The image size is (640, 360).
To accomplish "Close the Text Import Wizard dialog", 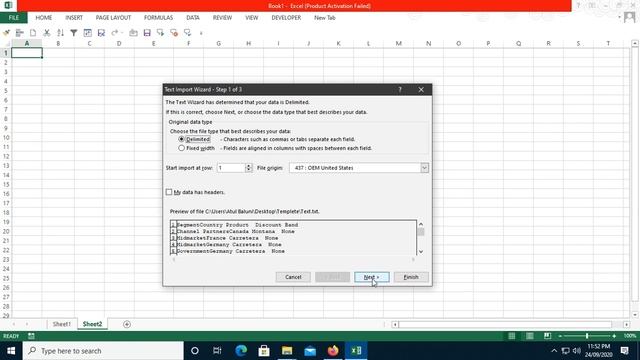I will [x=421, y=89].
